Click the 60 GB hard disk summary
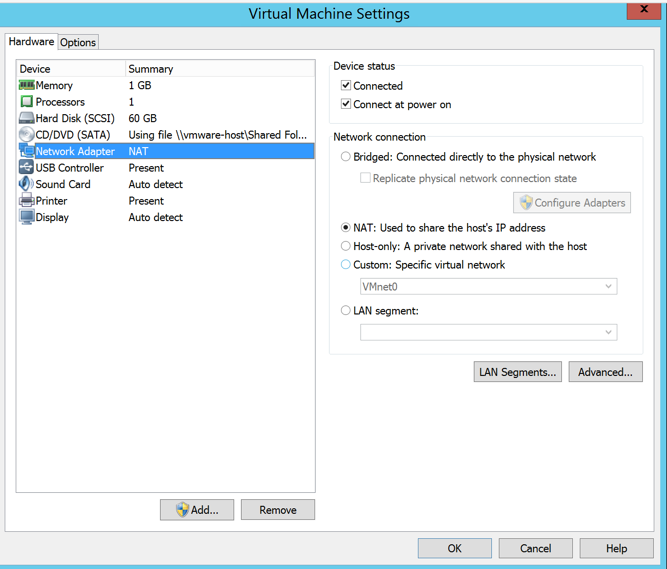This screenshot has height=569, width=667. pos(143,118)
